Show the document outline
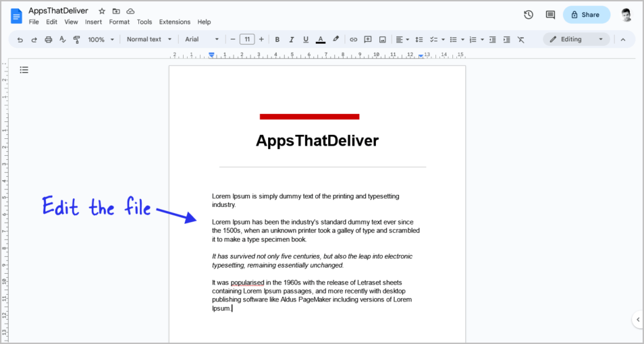 pos(24,70)
